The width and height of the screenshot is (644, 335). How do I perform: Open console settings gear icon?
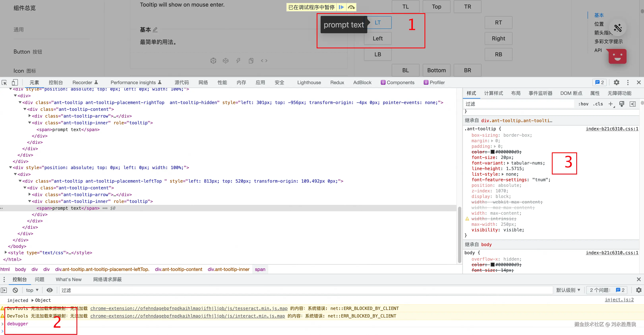pos(639,290)
